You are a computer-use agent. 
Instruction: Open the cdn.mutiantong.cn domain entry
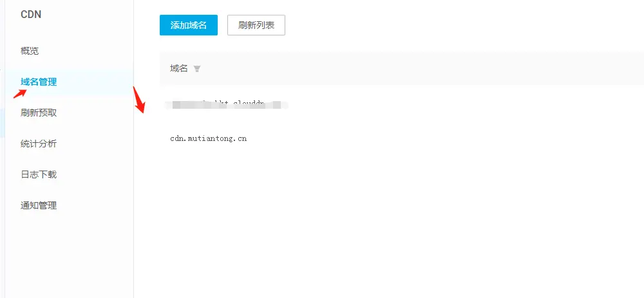pyautogui.click(x=208, y=139)
